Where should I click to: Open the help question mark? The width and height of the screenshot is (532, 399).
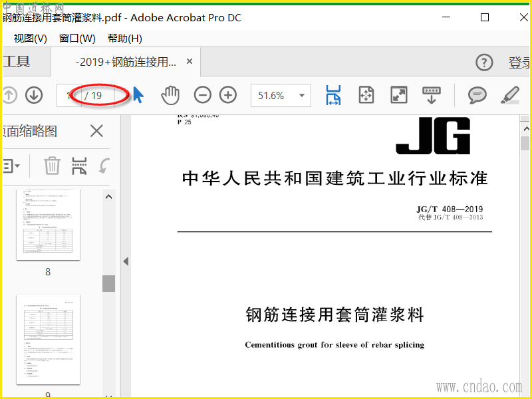point(484,63)
